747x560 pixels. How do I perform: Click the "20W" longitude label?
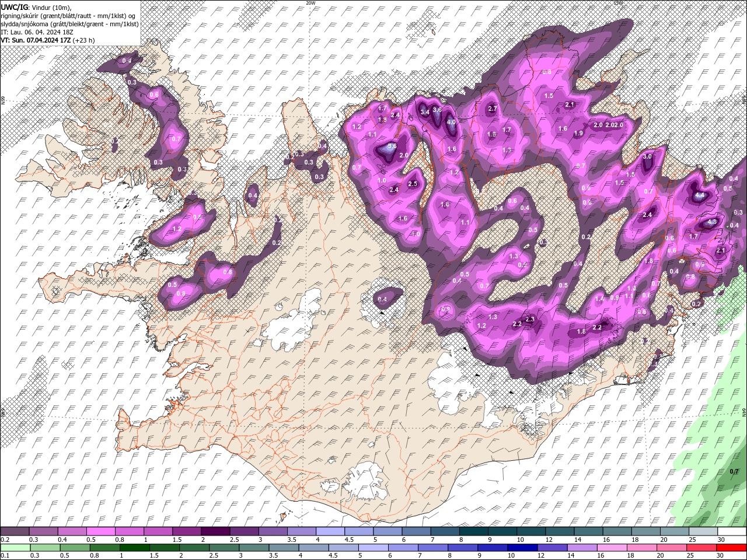click(x=310, y=3)
